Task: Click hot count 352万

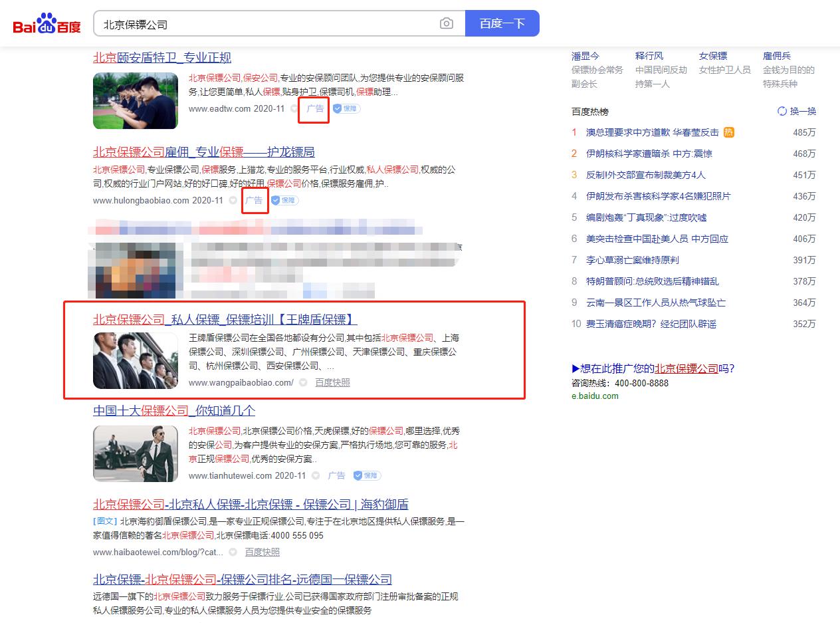Action: [x=804, y=324]
